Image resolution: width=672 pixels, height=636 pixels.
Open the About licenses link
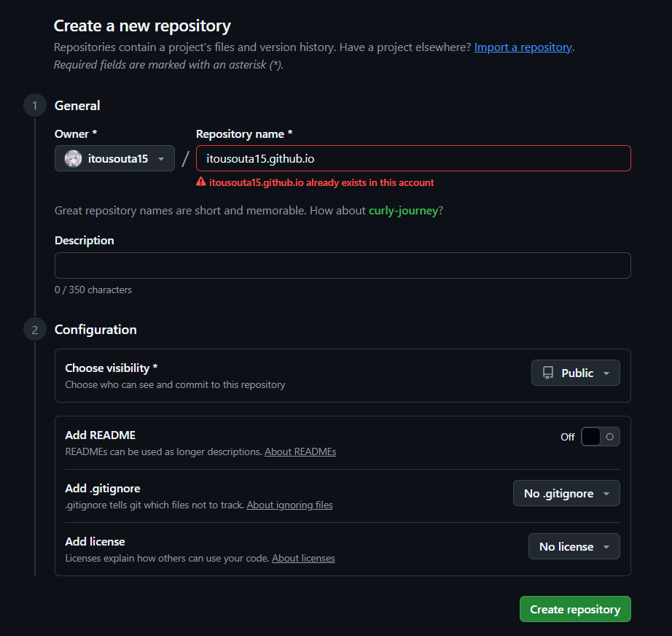[x=303, y=558]
